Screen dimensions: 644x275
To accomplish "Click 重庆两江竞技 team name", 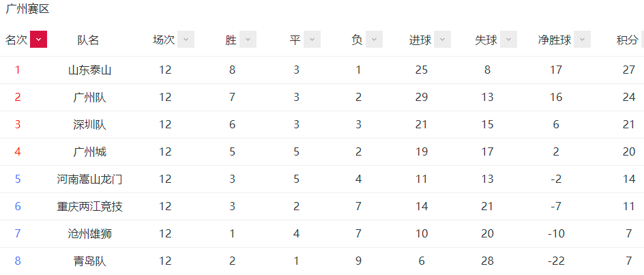I will pos(89,206).
